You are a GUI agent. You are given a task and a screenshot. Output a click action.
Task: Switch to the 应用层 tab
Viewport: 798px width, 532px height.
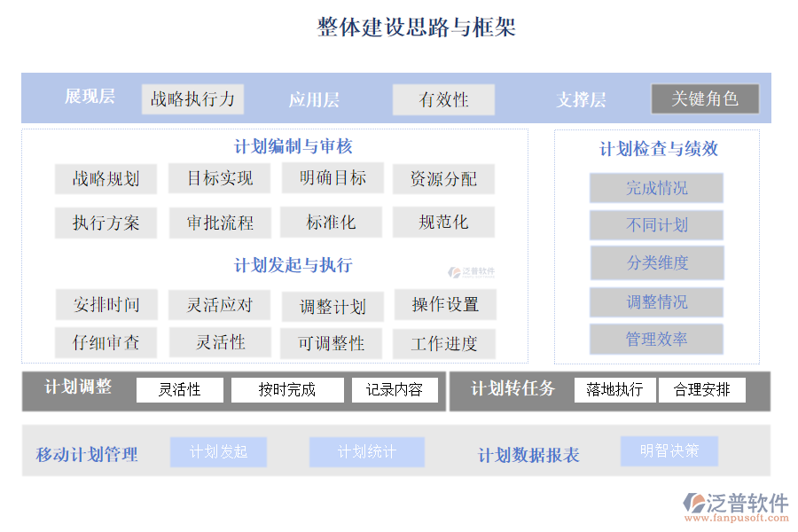(315, 99)
